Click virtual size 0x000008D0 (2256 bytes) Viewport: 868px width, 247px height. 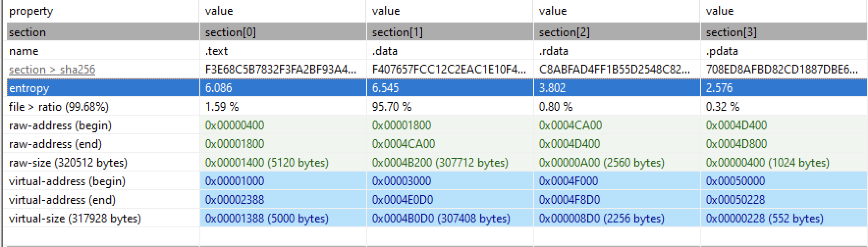point(602,219)
